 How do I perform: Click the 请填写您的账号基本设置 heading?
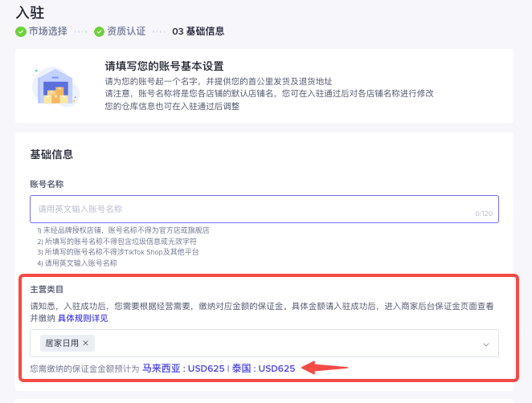[164, 66]
